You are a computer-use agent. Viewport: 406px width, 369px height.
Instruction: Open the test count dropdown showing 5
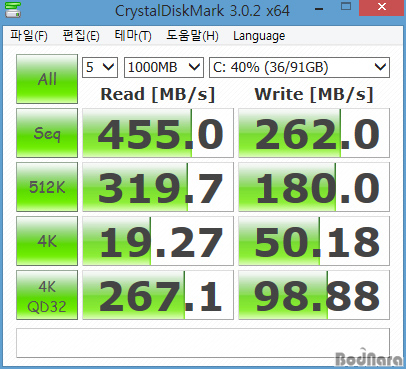tap(100, 68)
